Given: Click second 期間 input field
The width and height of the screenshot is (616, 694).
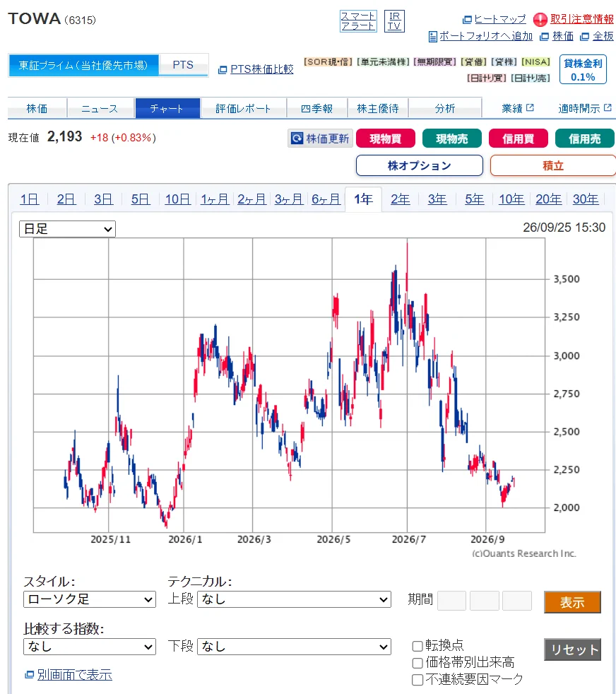Looking at the screenshot, I should pos(484,601).
